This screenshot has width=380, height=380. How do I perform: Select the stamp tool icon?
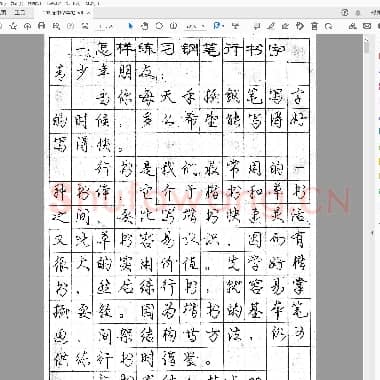tap(300, 26)
